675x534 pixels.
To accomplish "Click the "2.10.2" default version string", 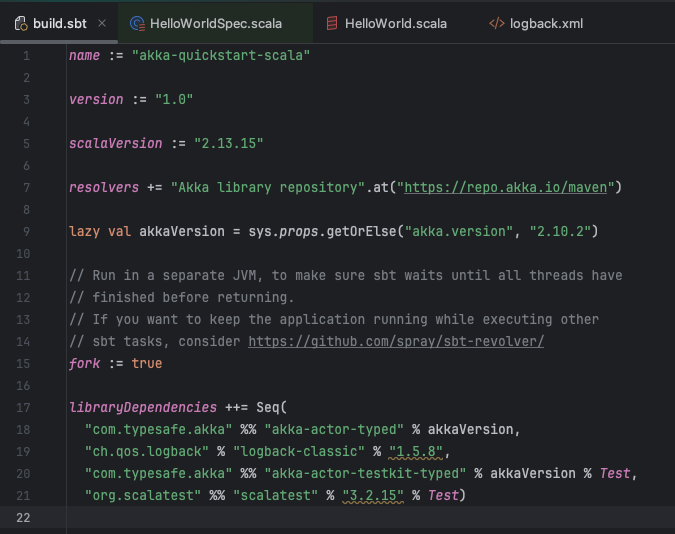I will click(560, 232).
